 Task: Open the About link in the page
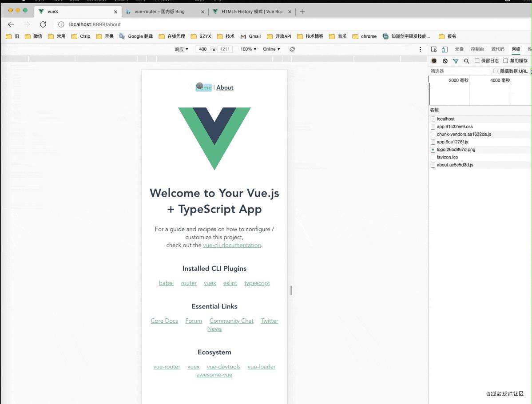(x=225, y=87)
